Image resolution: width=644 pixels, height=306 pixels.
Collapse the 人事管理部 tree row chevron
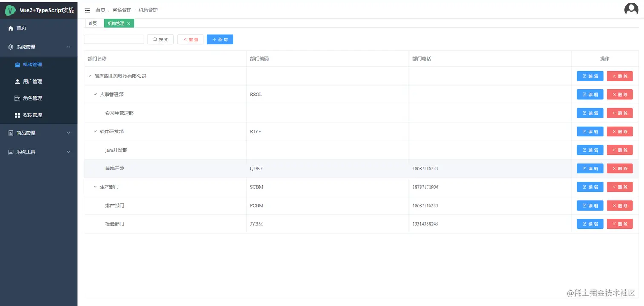click(x=95, y=95)
